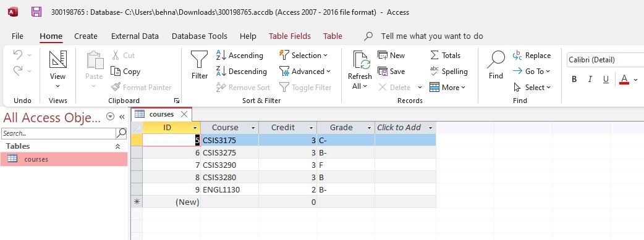The width and height of the screenshot is (644, 240).
Task: Click Save record in Records group
Action: coord(391,72)
